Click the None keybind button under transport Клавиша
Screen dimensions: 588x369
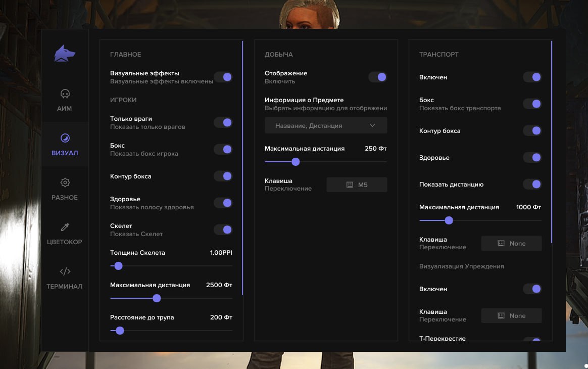511,243
